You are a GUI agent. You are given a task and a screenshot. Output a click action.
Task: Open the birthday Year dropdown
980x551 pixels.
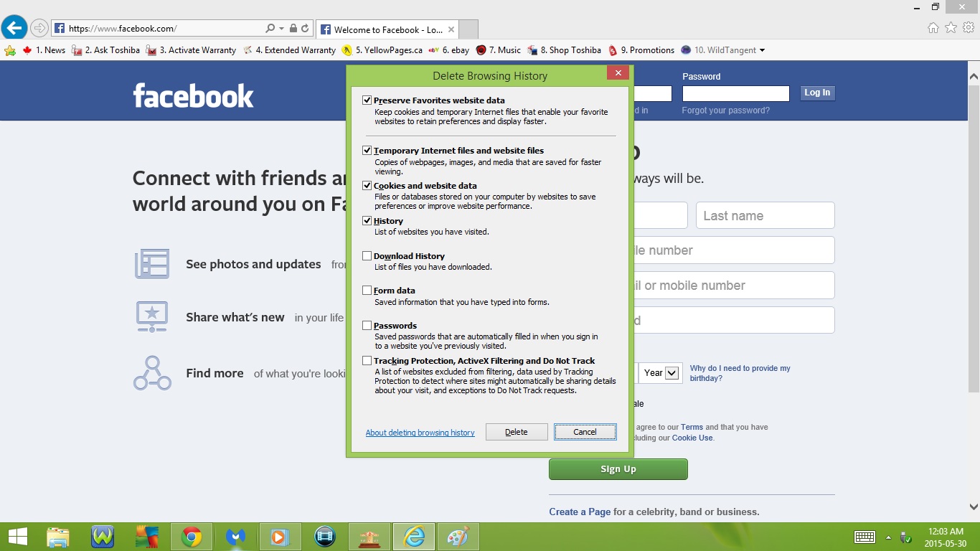(x=660, y=373)
